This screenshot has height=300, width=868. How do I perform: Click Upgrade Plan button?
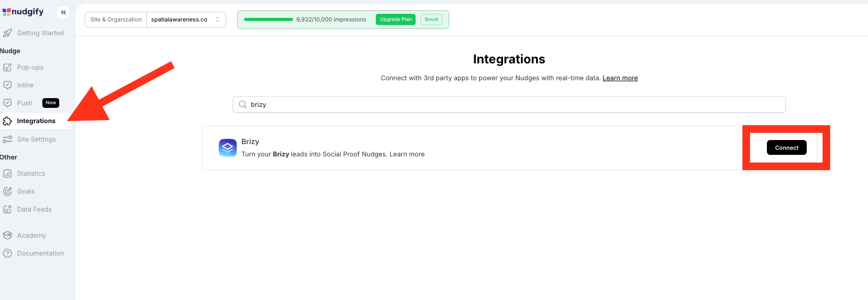pyautogui.click(x=396, y=19)
